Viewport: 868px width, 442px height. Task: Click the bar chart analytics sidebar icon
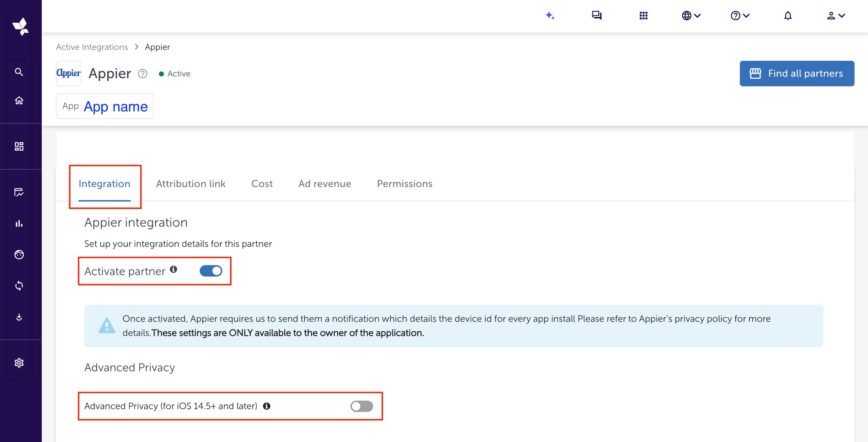pos(19,224)
